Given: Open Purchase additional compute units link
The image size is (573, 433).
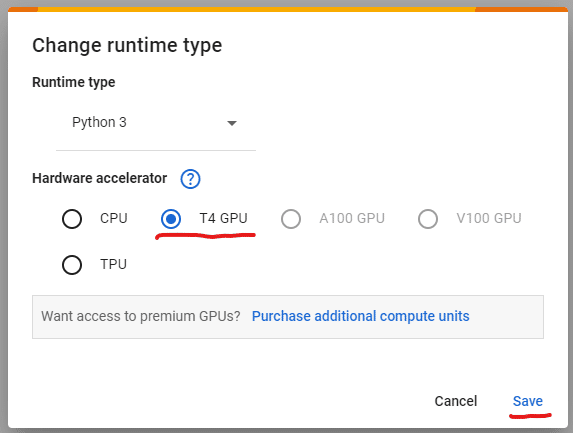Looking at the screenshot, I should (361, 316).
